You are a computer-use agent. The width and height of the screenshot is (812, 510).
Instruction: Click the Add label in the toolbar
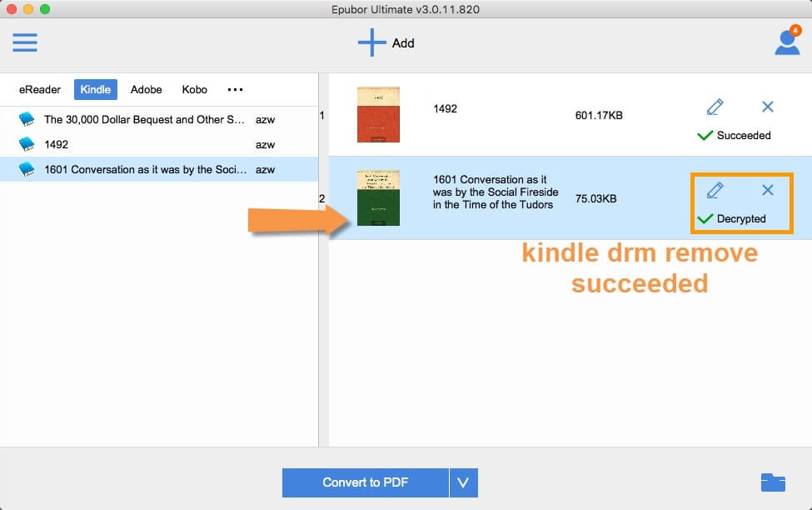tap(403, 43)
